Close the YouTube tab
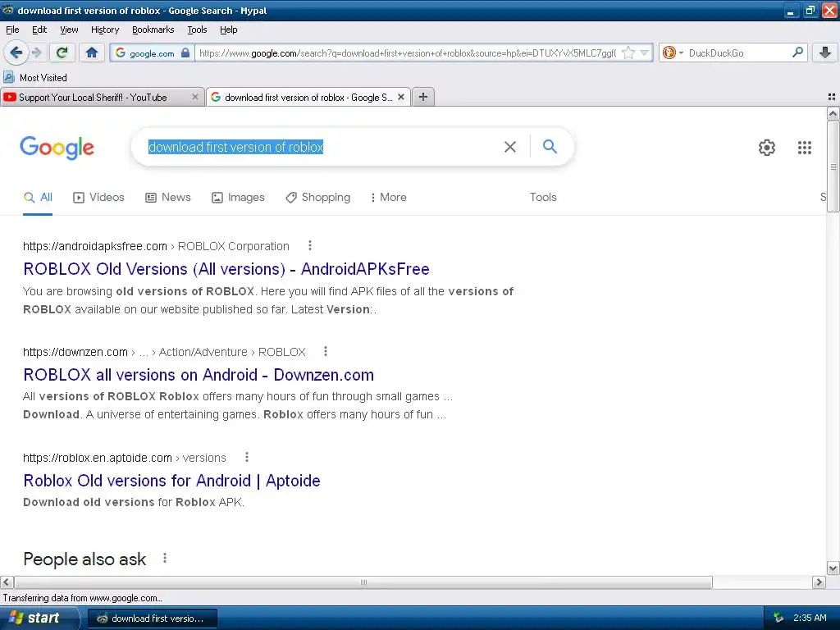Viewport: 840px width, 630px height. click(195, 97)
